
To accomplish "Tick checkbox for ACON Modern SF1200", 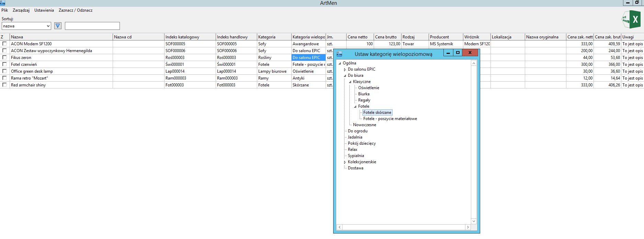I will point(4,44).
